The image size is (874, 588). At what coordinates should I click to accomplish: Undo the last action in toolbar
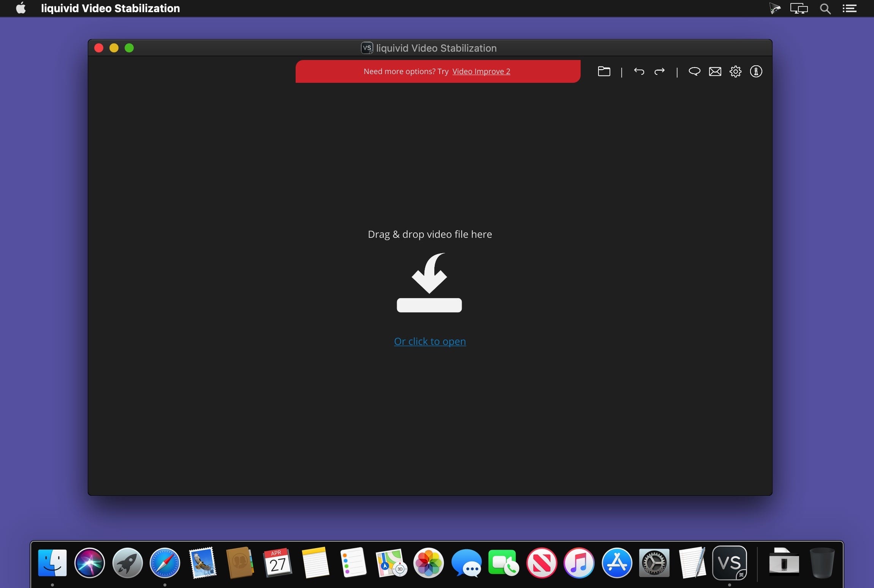(639, 71)
